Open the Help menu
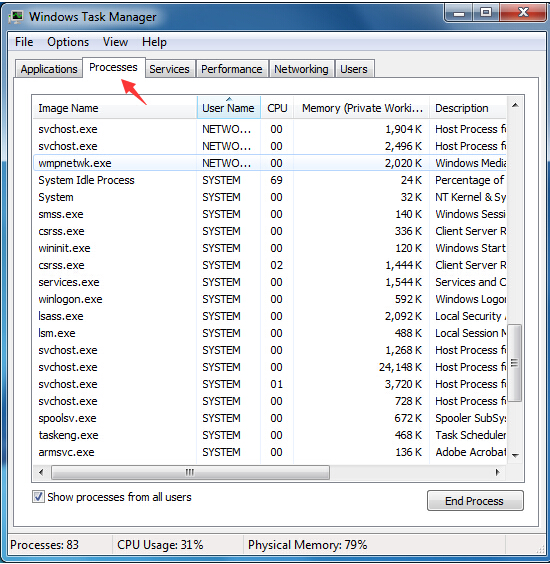 154,42
